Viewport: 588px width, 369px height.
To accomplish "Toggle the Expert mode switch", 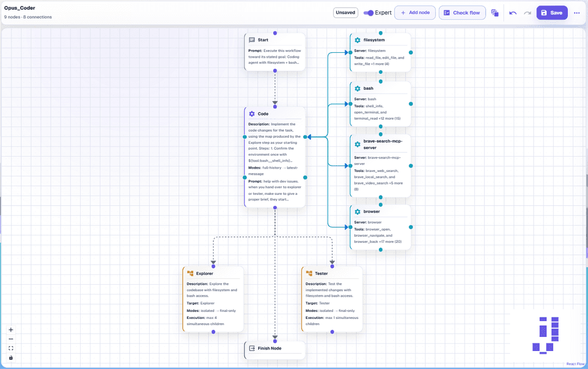I will [x=368, y=13].
